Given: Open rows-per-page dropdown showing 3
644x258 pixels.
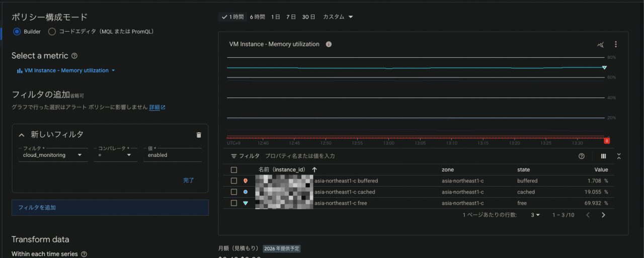Looking at the screenshot, I should click(x=535, y=215).
